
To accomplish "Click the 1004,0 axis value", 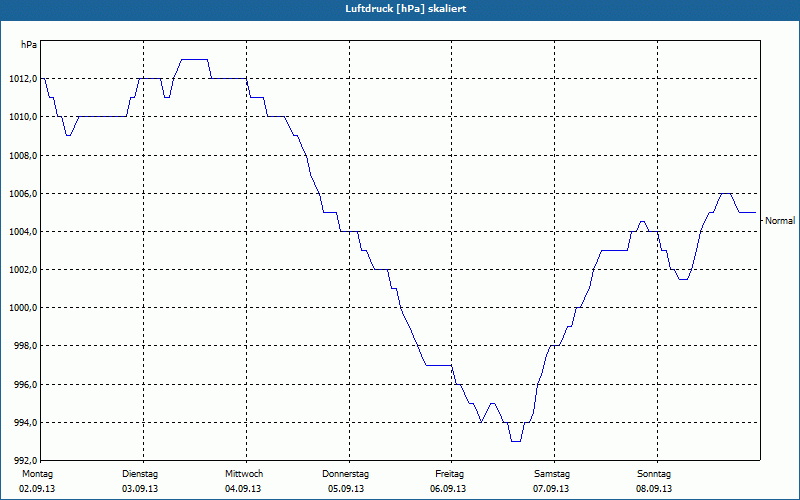I will point(23,232).
